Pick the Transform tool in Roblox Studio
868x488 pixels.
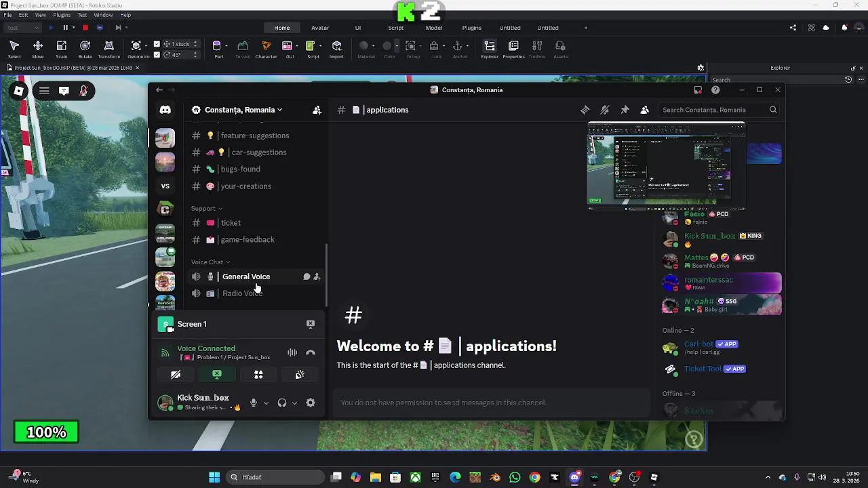[x=108, y=49]
